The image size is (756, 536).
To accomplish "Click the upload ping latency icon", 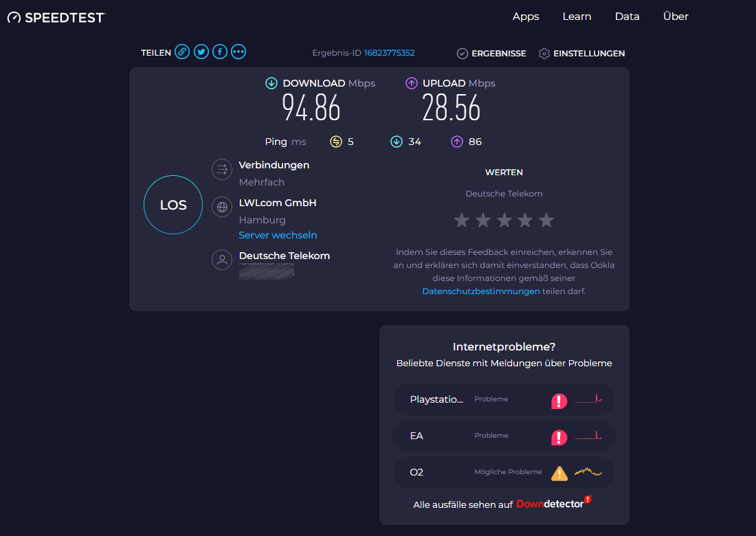I will click(456, 142).
